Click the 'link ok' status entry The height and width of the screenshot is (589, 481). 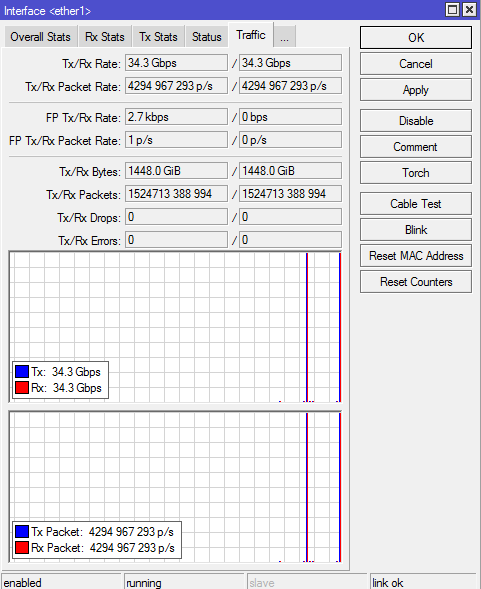(423, 582)
